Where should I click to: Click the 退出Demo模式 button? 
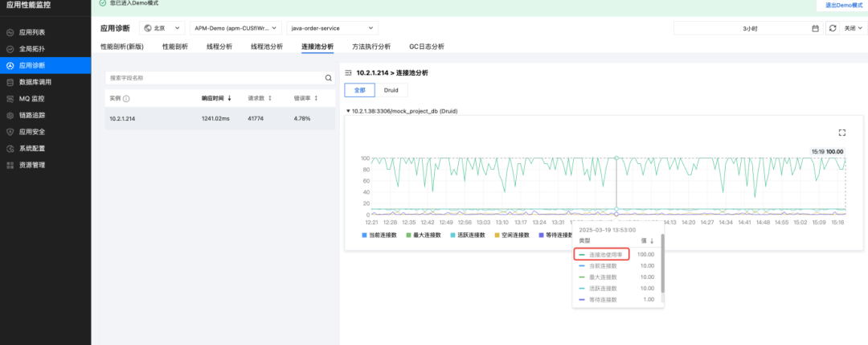(x=840, y=5)
